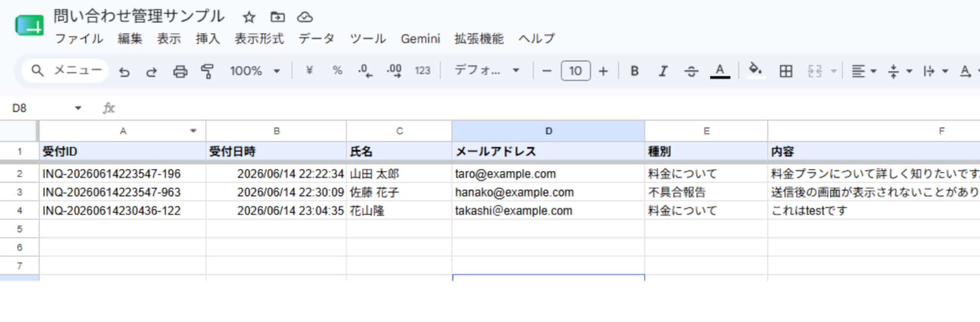Open the text color picker
Screen dimensions: 980x322
coord(720,71)
